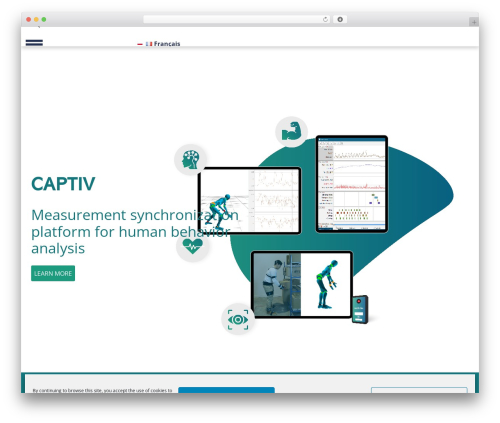
Task: Click the French flag icon
Action: pos(149,44)
